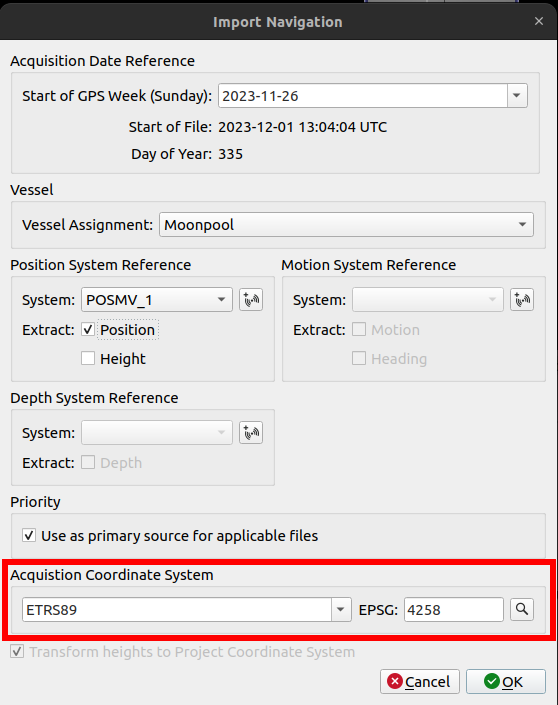Viewport: 558px width, 705px height.
Task: Confirm import with the OK button
Action: [x=506, y=682]
